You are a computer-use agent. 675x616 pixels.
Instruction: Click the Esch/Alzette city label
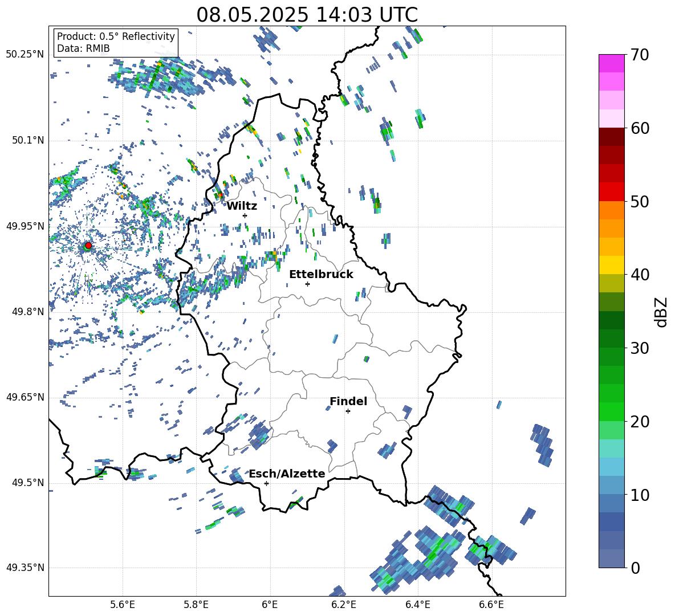click(x=287, y=474)
